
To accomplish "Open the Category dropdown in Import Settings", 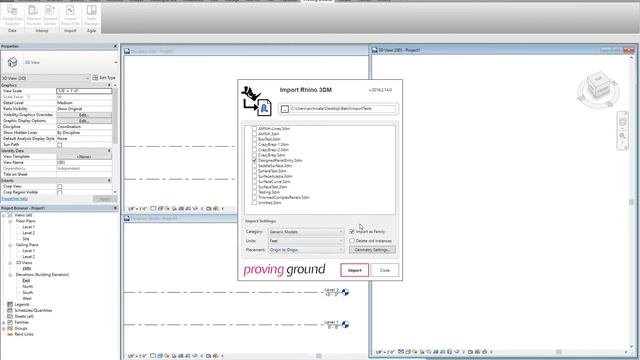I will [x=306, y=232].
